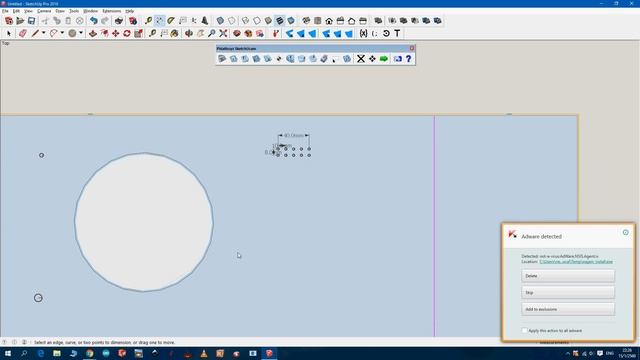This screenshot has height=360, width=640.
Task: Click the Tape Measure tool in second row
Action: (x=152, y=33)
